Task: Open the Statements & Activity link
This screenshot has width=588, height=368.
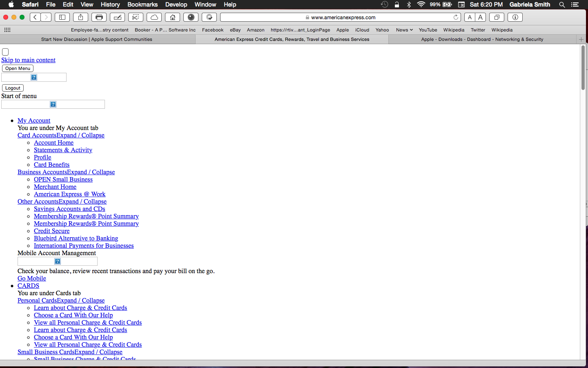Action: tap(63, 150)
